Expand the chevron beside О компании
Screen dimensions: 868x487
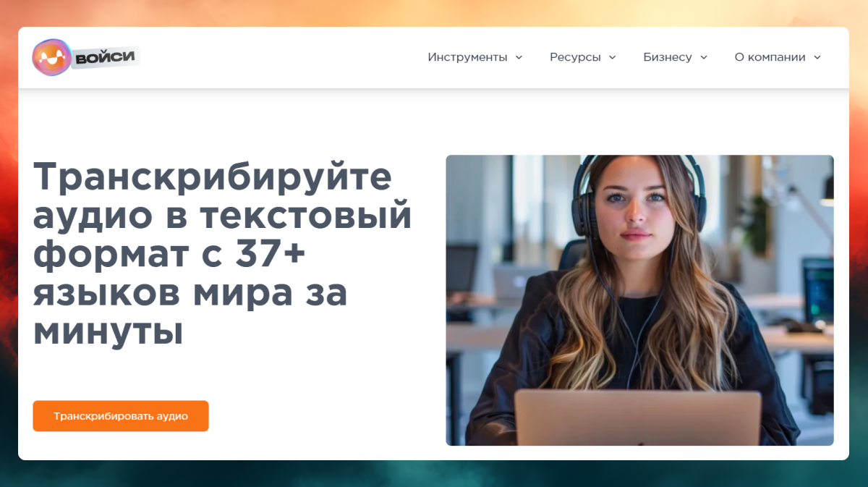pos(817,57)
